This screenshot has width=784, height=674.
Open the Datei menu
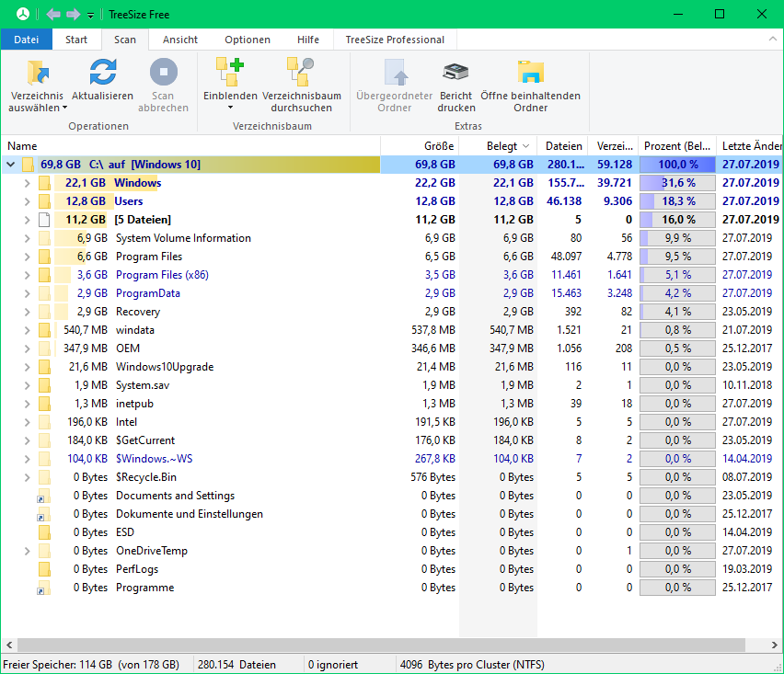click(26, 40)
